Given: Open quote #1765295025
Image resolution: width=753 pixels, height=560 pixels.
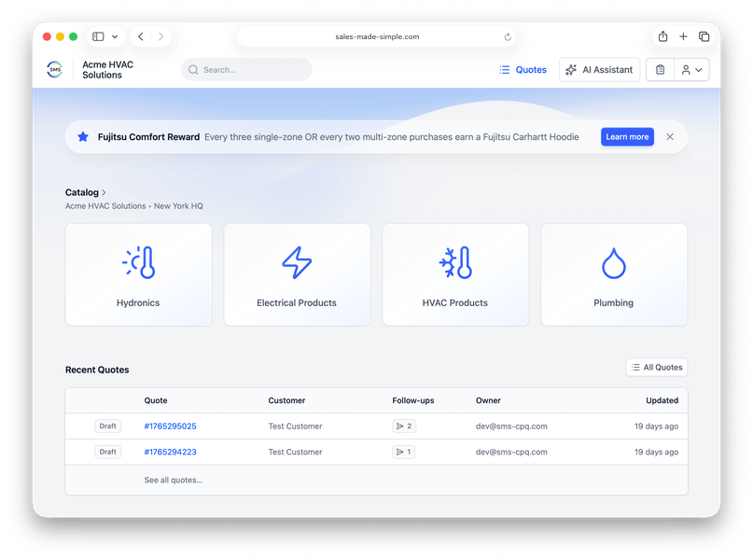Looking at the screenshot, I should [170, 427].
